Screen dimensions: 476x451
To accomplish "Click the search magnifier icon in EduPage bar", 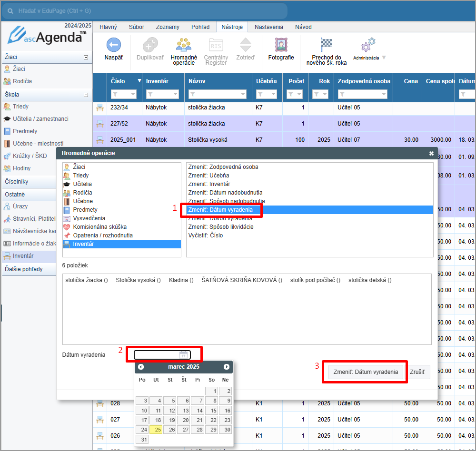I will pos(10,11).
